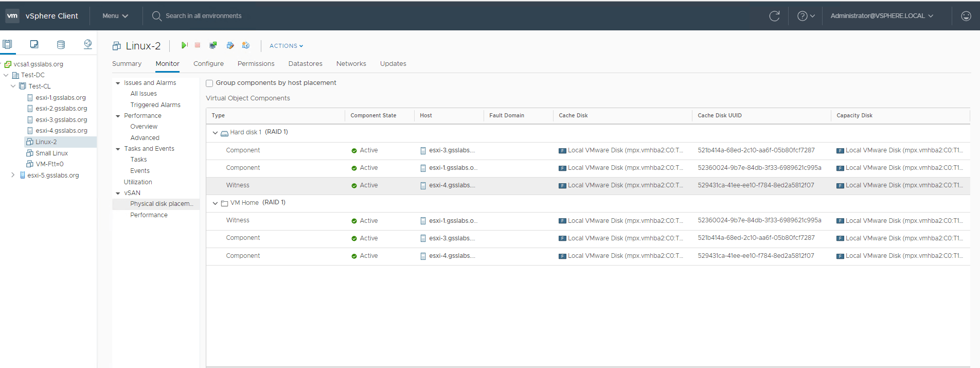The image size is (980, 368).
Task: Open the Datastores tab
Action: pyautogui.click(x=305, y=64)
